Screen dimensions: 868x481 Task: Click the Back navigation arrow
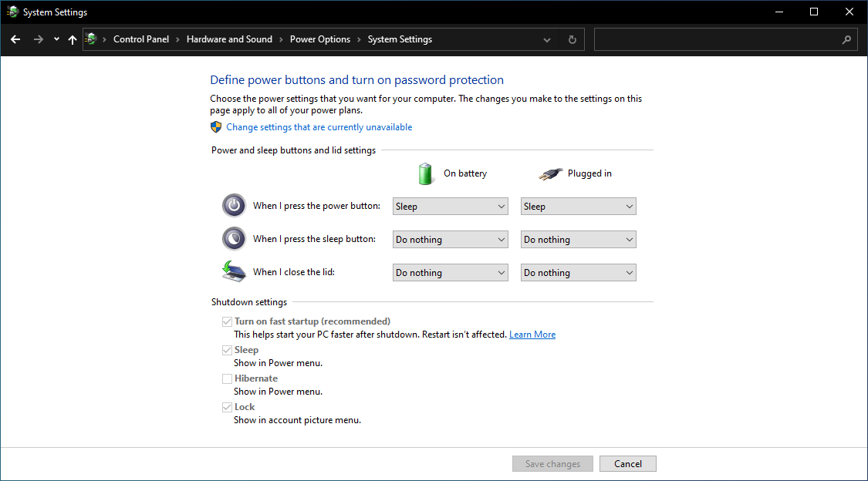click(15, 39)
